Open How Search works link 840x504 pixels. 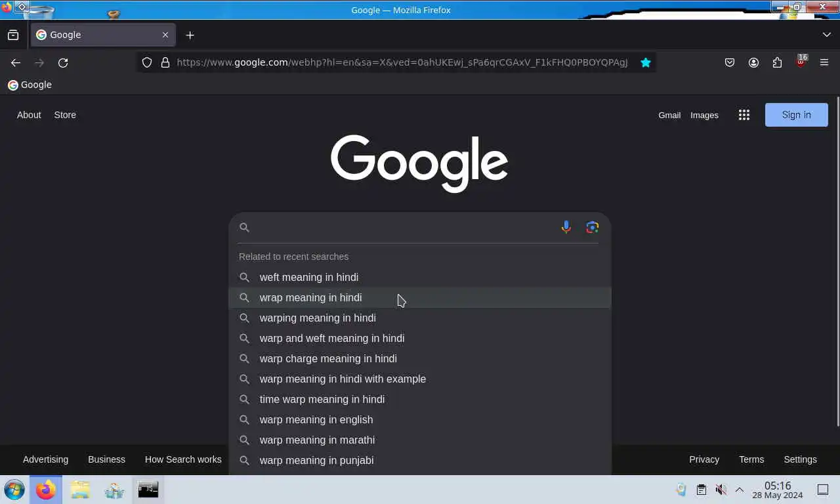pos(183,459)
